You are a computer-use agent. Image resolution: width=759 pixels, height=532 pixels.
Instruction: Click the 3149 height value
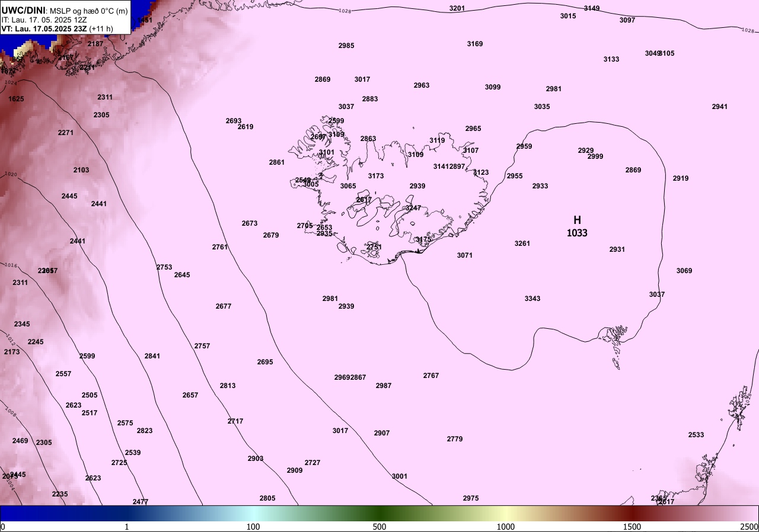coord(592,8)
